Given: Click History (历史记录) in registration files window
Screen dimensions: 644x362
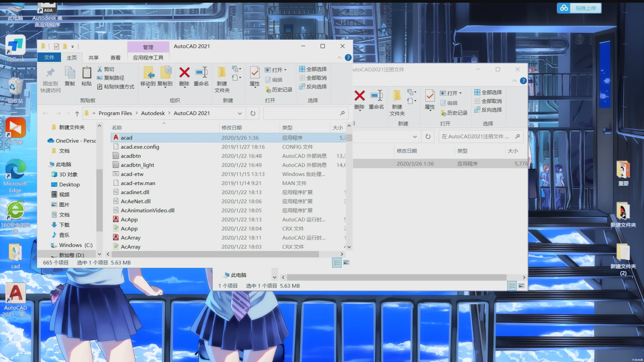Looking at the screenshot, I should (454, 113).
